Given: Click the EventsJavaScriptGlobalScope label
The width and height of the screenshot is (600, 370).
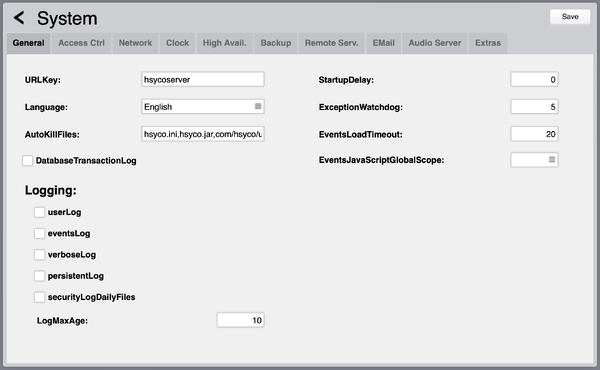Looking at the screenshot, I should pos(381,160).
